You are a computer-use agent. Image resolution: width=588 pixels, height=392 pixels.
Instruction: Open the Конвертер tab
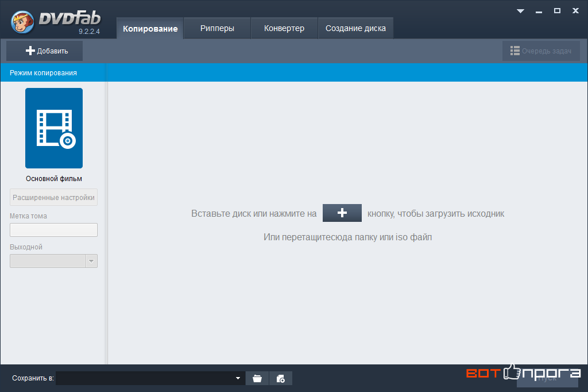tap(284, 28)
